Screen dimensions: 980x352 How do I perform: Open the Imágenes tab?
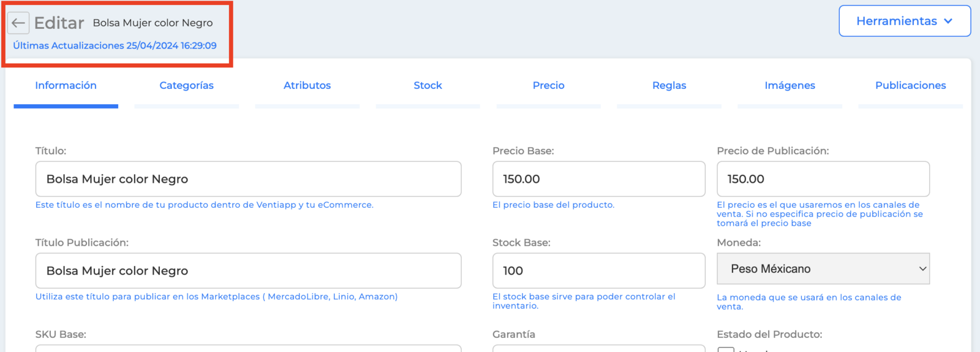[x=790, y=85]
